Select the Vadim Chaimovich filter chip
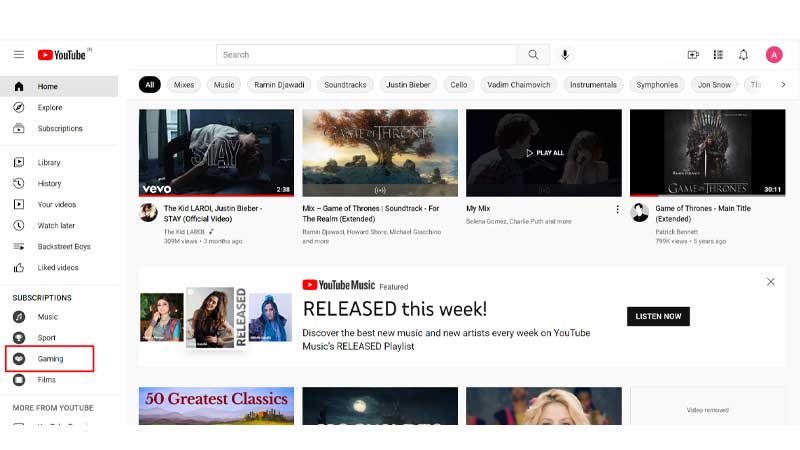800x450 pixels. click(519, 85)
